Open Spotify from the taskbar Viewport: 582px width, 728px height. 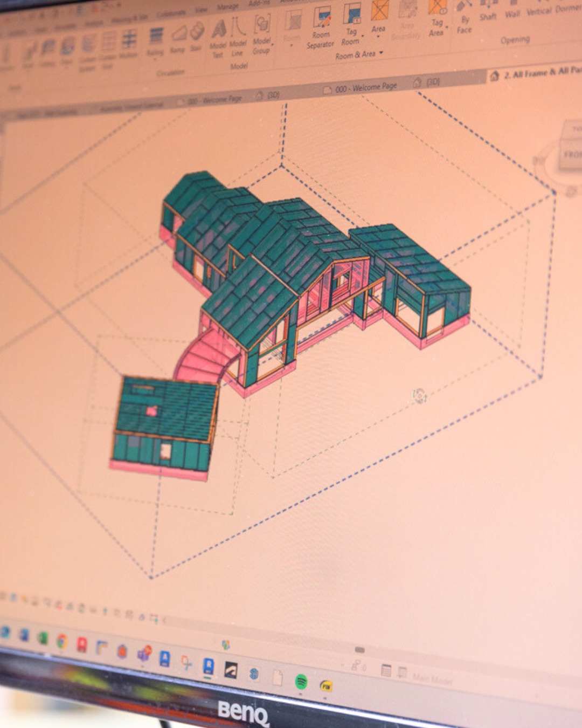coord(303,681)
